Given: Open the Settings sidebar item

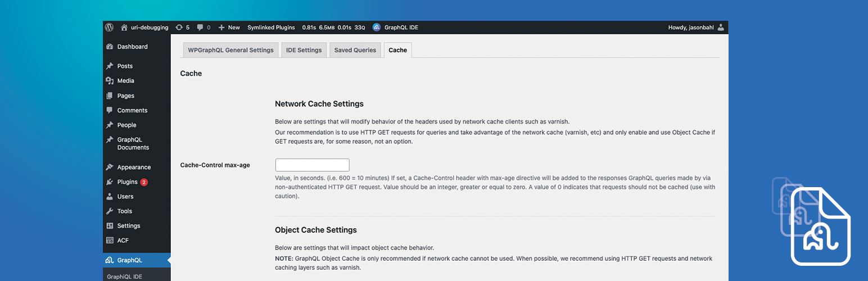Looking at the screenshot, I should 137,225.
